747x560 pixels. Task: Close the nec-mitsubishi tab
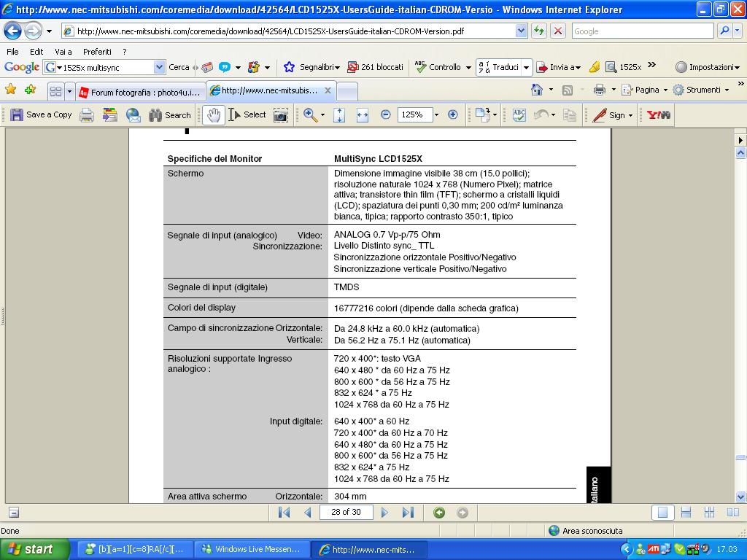click(328, 90)
